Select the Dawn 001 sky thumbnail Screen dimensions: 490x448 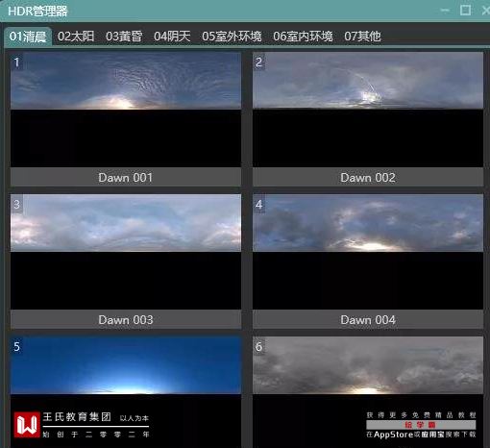pyautogui.click(x=126, y=110)
